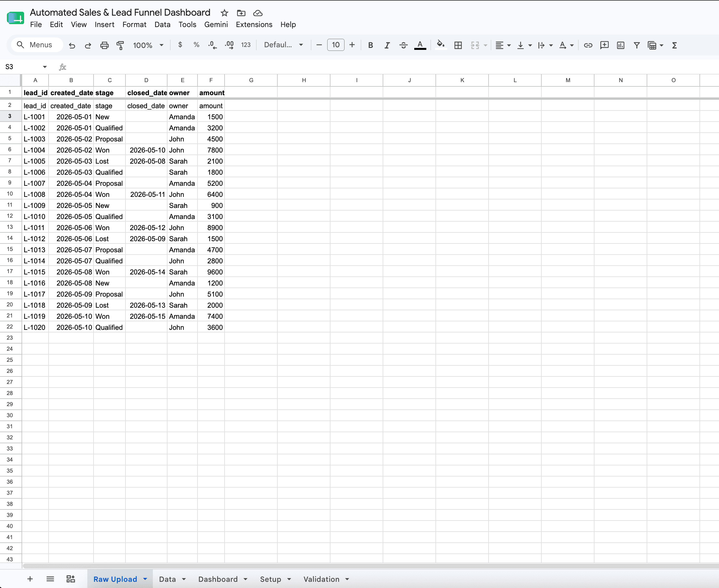Viewport: 719px width, 588px height.
Task: Click the font size field
Action: point(336,45)
